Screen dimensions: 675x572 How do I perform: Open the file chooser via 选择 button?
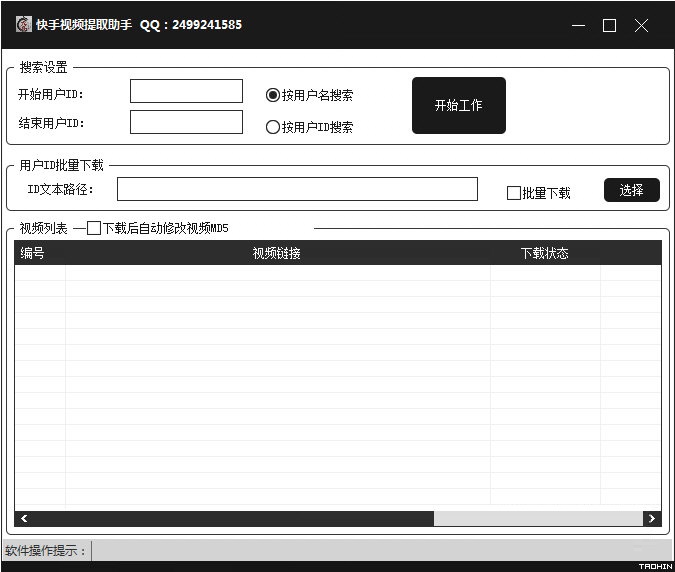click(x=632, y=190)
